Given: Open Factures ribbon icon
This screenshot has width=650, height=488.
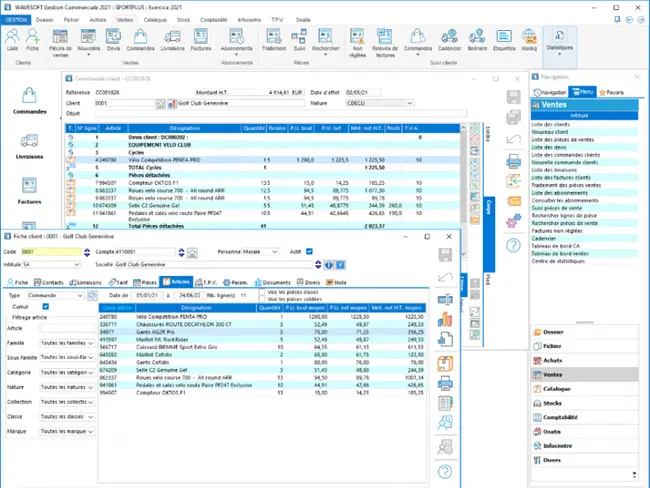Looking at the screenshot, I should tap(201, 40).
